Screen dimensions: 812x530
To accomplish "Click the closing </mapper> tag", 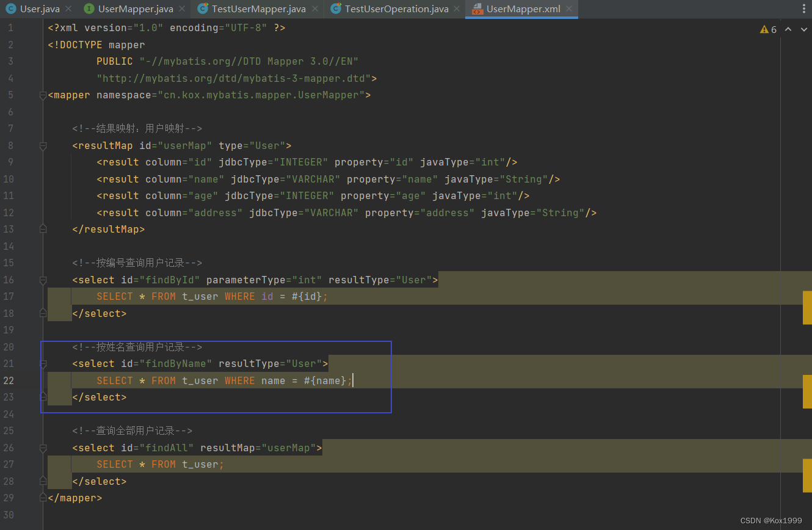I will coord(75,498).
